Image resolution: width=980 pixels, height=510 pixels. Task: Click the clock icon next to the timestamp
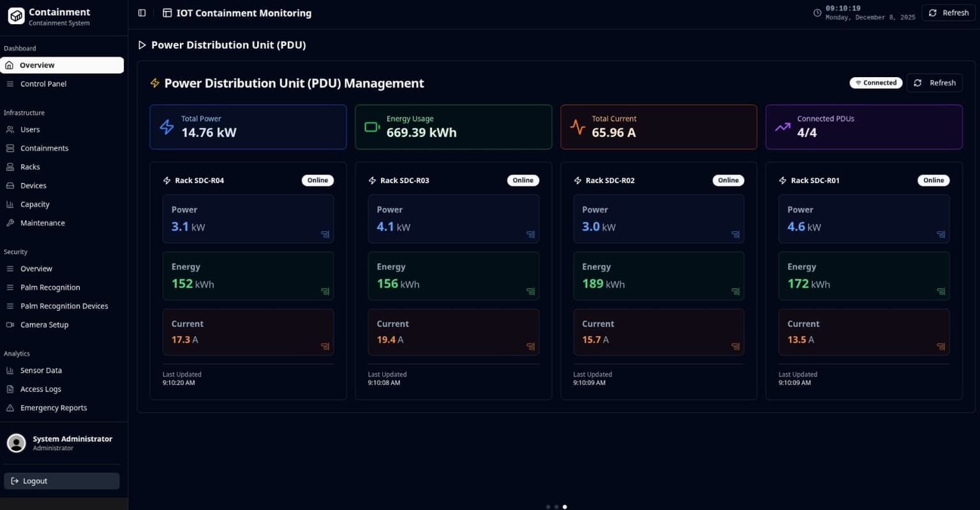click(817, 12)
